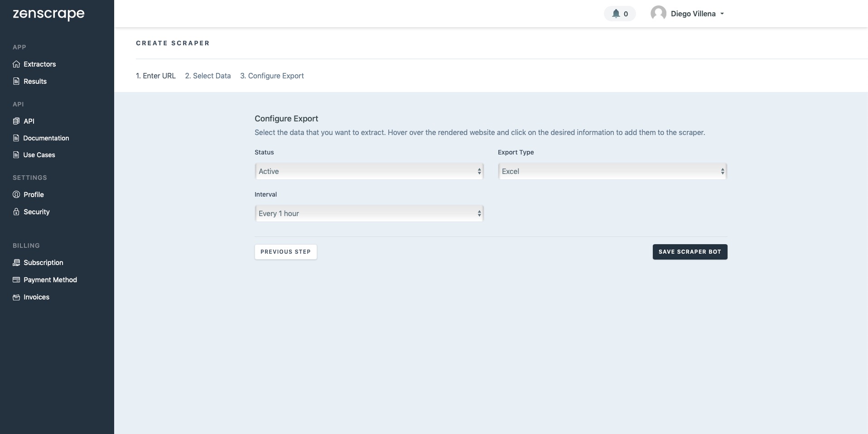The height and width of the screenshot is (434, 868).
Task: Click the API icon in sidebar
Action: [16, 121]
